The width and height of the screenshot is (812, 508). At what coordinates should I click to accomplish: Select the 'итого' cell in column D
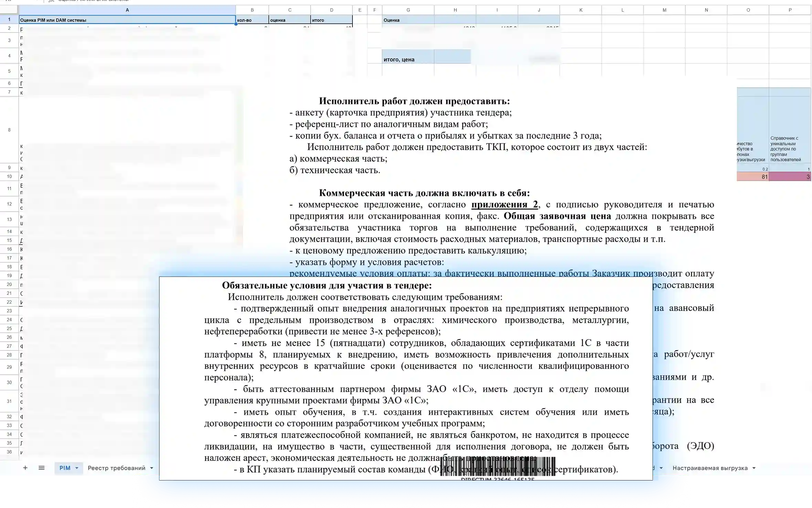[x=331, y=20]
